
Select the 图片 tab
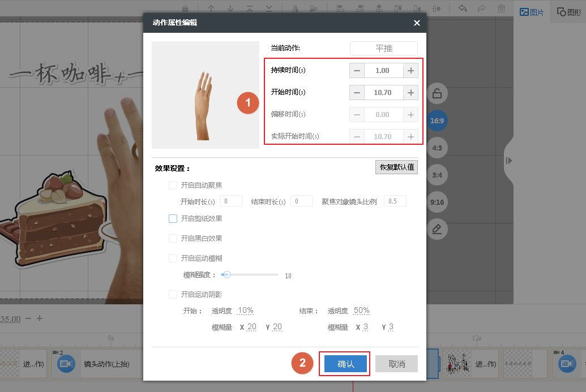(x=531, y=11)
